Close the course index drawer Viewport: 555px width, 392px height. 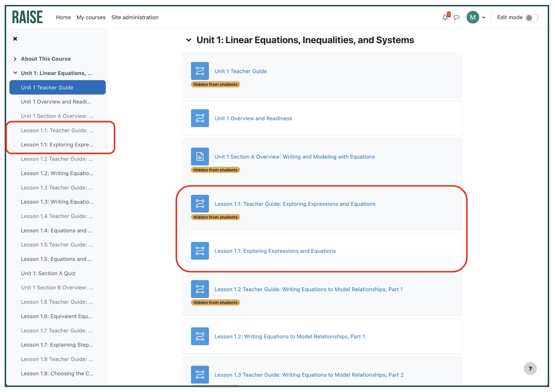point(15,39)
